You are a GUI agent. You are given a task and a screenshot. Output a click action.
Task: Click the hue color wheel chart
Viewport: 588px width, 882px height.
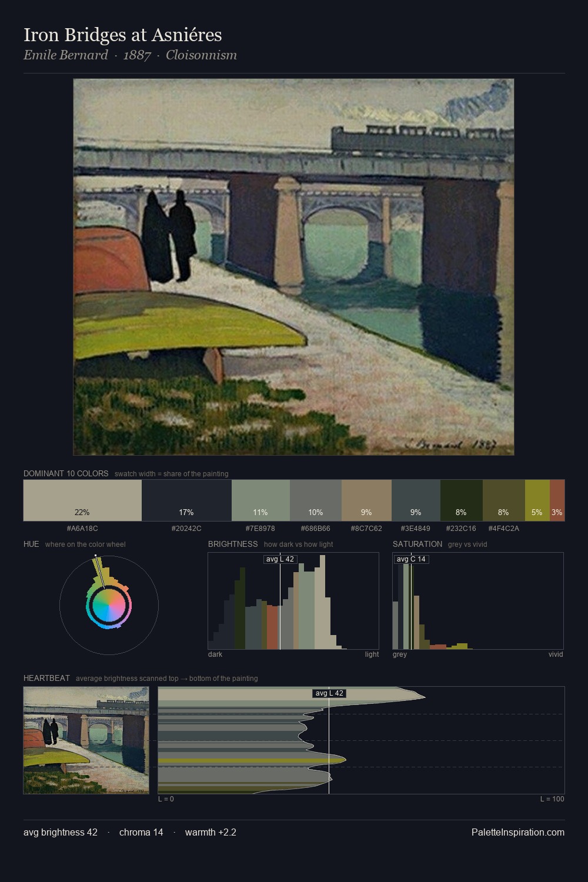pos(109,605)
